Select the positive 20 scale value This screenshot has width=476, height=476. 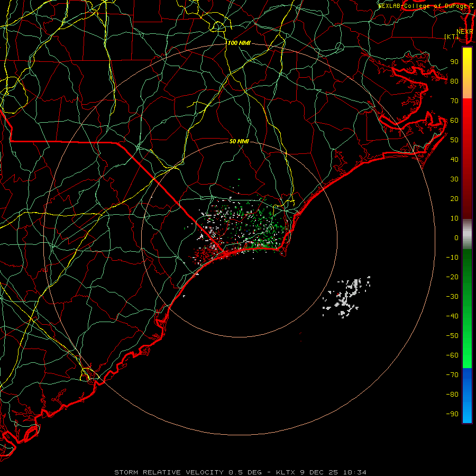pos(454,199)
